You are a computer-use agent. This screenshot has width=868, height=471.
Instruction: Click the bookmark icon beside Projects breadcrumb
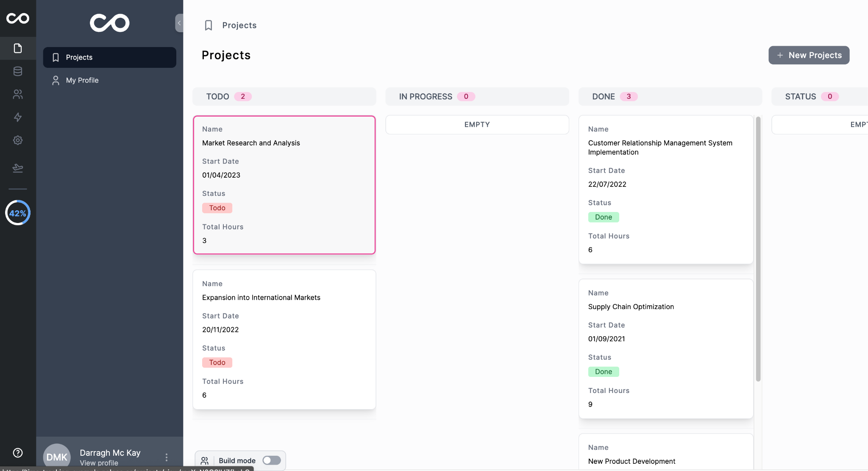[208, 25]
